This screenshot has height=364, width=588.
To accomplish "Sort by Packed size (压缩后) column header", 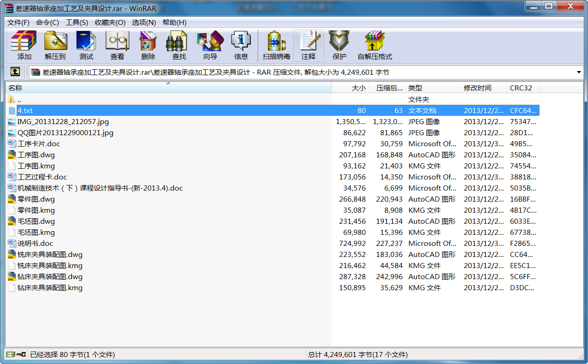I will [387, 88].
